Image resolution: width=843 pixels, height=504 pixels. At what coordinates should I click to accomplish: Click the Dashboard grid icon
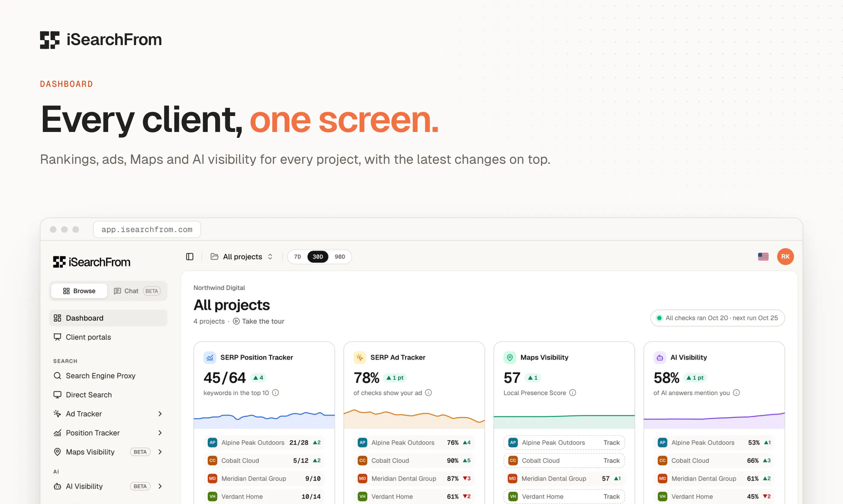click(57, 318)
